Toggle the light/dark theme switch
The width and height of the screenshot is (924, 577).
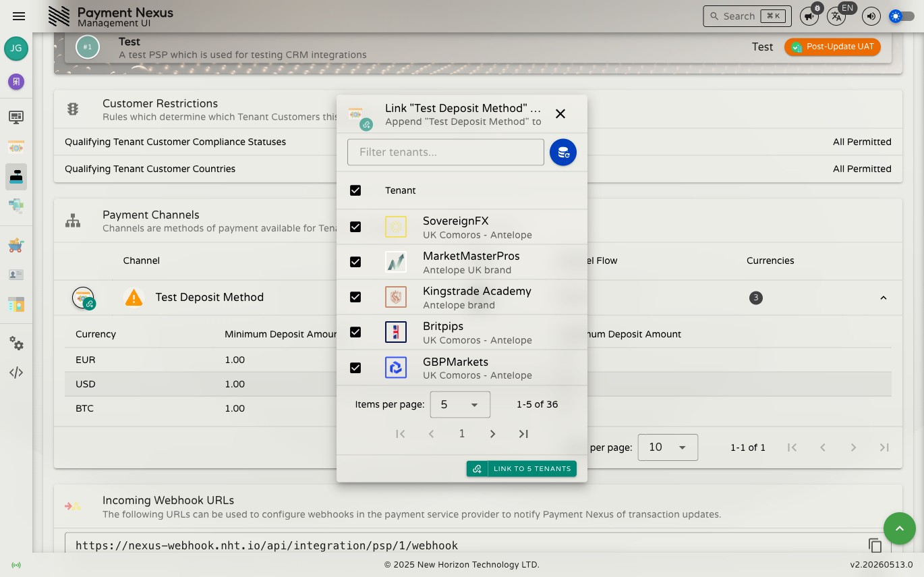point(902,16)
